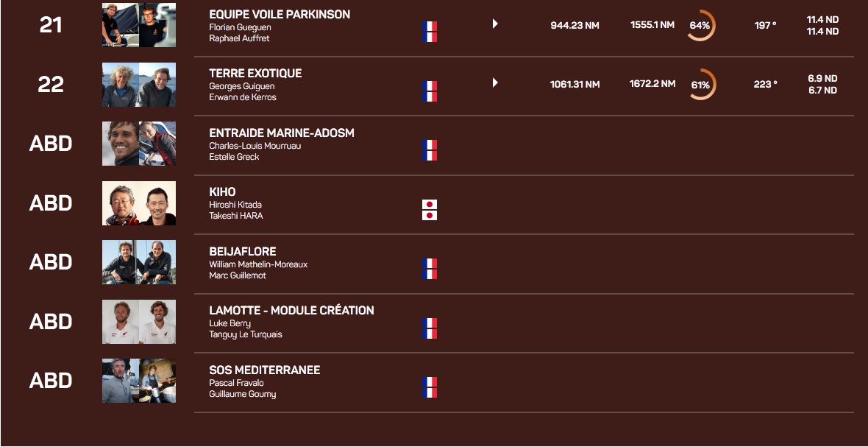Click French flag beside Entraide Marine-ADOSM
868x447 pixels.
[x=430, y=150]
